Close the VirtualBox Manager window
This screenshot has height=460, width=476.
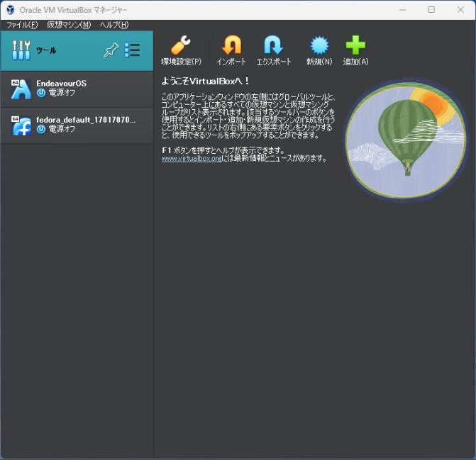click(460, 10)
